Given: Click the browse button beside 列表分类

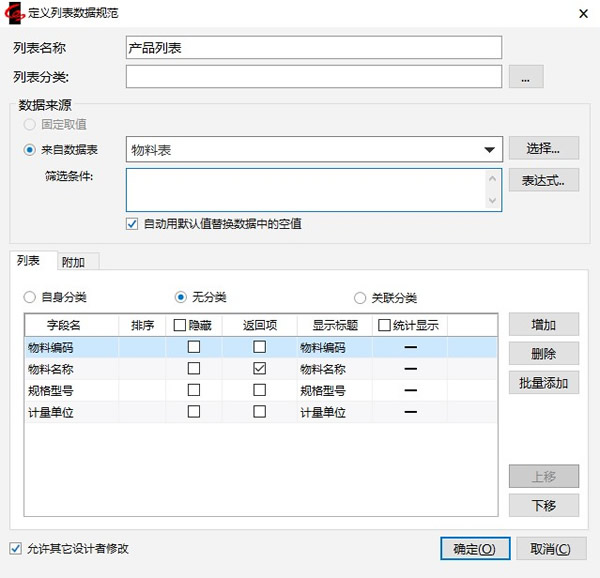Looking at the screenshot, I should (x=525, y=76).
